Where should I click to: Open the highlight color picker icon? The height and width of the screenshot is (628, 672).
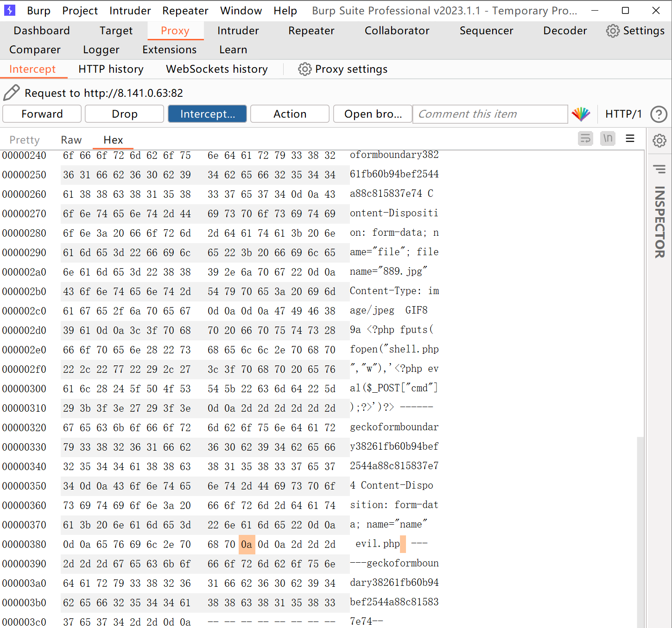point(581,114)
